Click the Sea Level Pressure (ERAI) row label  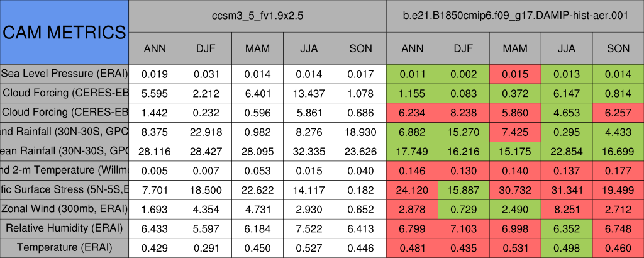[64, 73]
